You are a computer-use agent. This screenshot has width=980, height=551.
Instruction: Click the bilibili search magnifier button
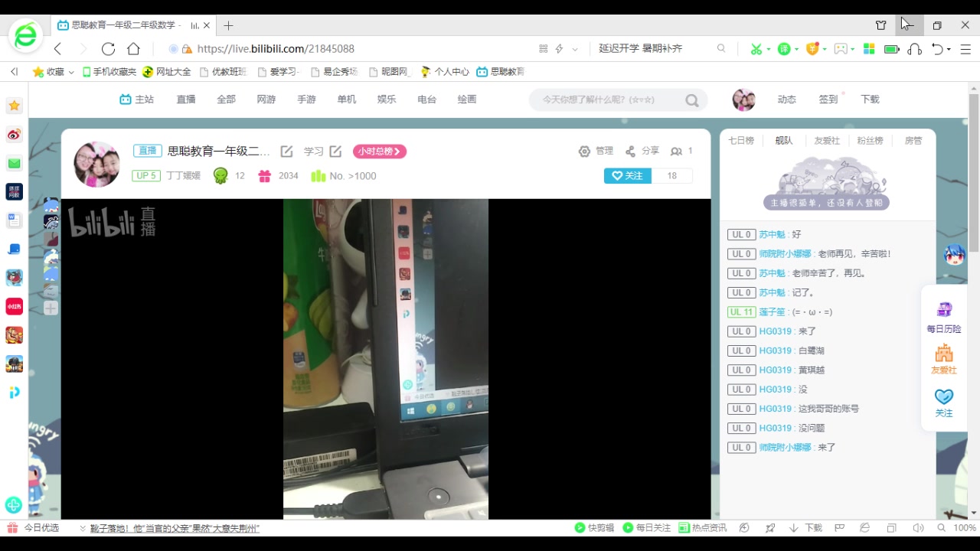click(x=692, y=100)
